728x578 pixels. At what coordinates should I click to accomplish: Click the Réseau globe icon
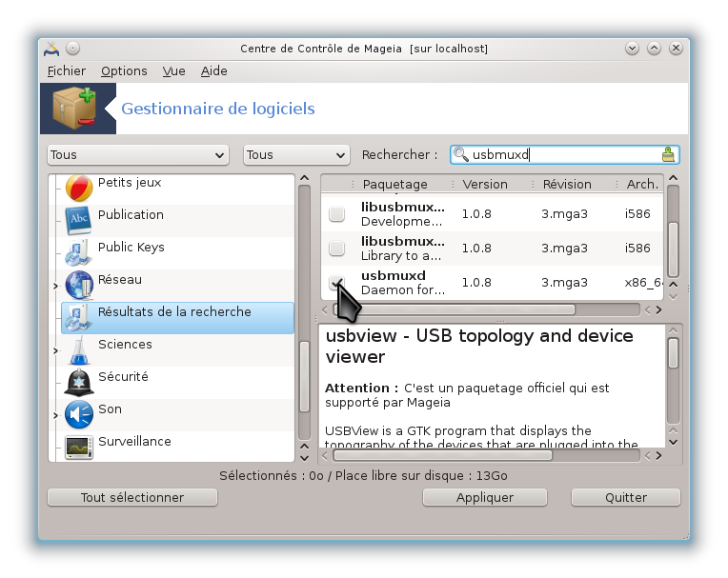pos(79,285)
